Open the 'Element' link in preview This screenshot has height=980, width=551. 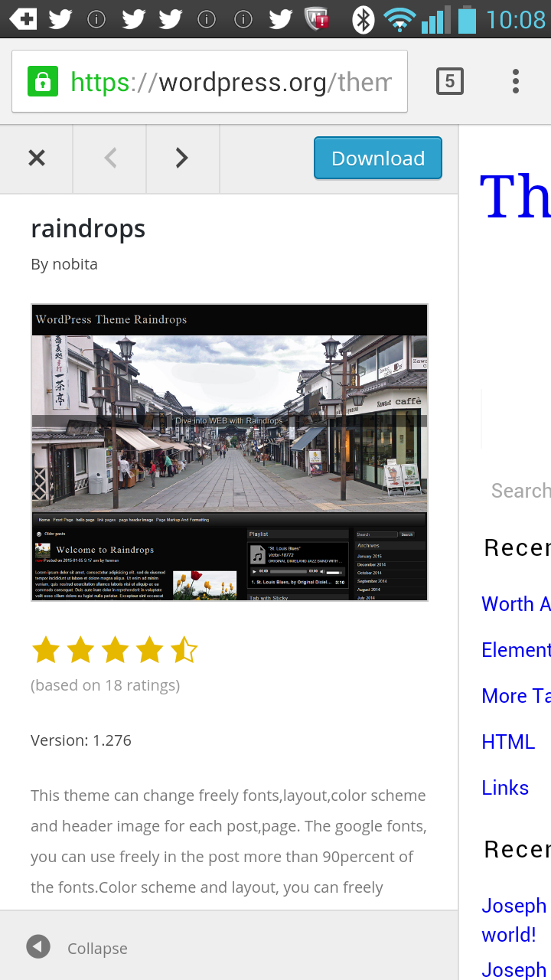coord(516,650)
